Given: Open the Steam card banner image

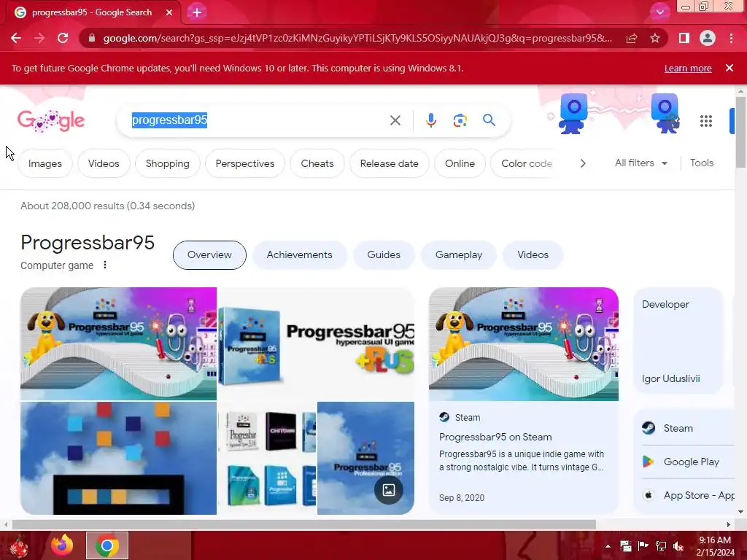Looking at the screenshot, I should (x=524, y=344).
